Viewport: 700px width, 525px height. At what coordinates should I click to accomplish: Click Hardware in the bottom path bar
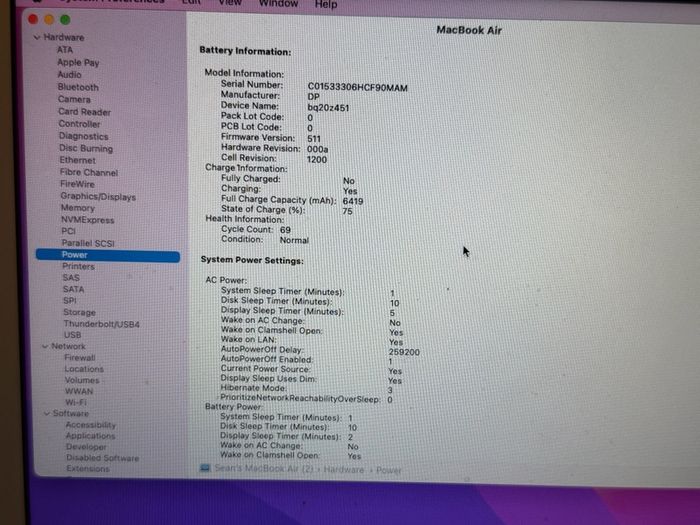tap(344, 470)
